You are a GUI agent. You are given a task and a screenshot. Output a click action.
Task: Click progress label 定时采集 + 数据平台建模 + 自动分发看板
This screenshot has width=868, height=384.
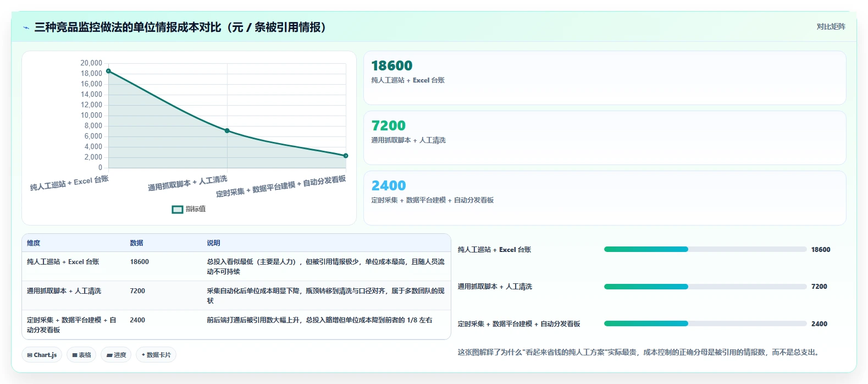pos(519,324)
